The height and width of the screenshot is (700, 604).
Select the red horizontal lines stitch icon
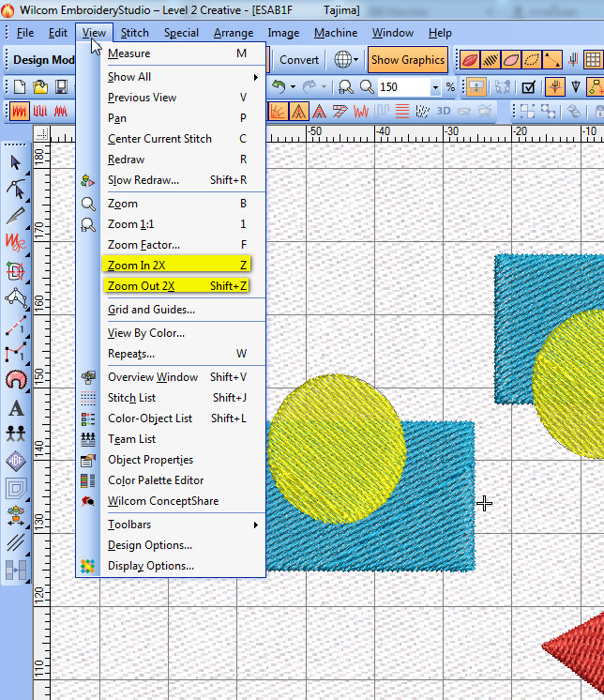pos(402,111)
